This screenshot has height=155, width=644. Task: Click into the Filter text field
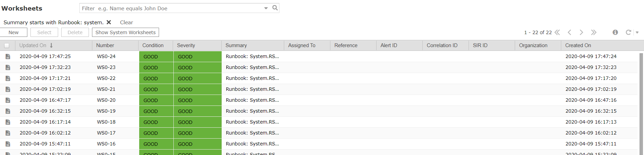(x=171, y=8)
